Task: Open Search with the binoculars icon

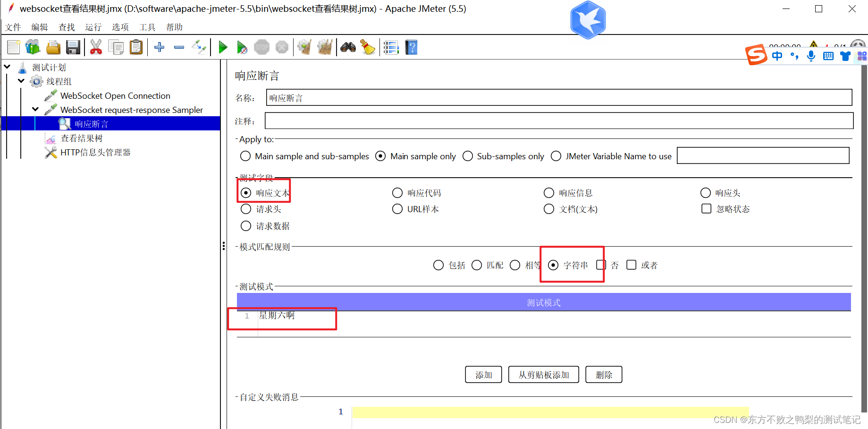Action: pyautogui.click(x=348, y=47)
